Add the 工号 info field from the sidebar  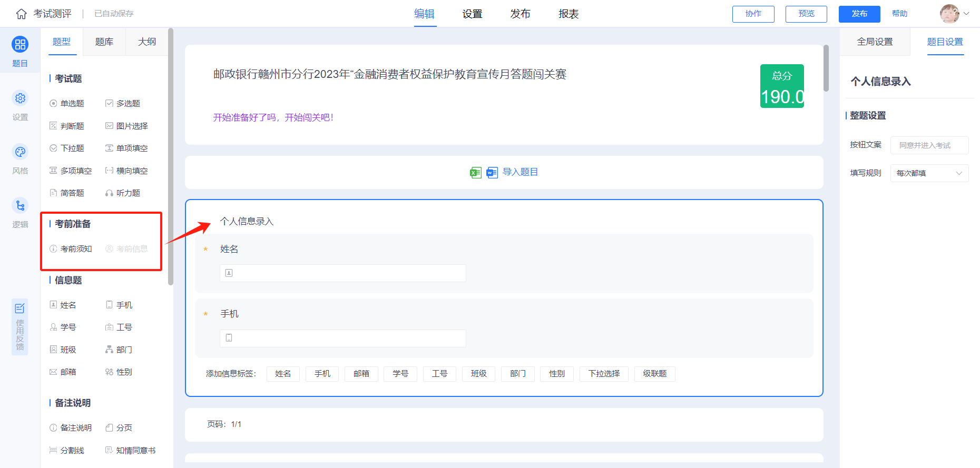click(119, 327)
